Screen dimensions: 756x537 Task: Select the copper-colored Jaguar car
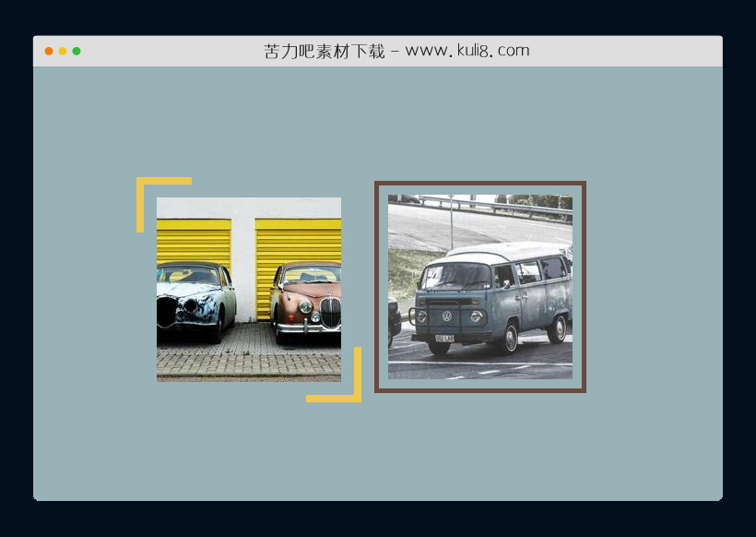click(308, 300)
